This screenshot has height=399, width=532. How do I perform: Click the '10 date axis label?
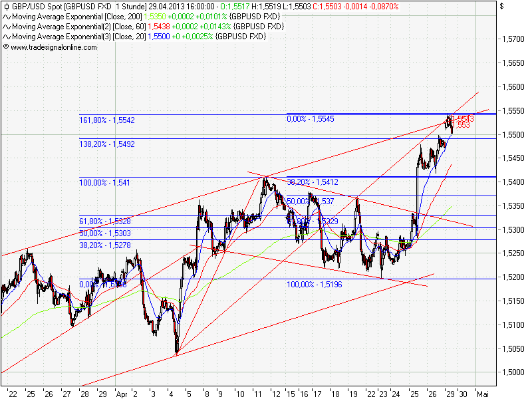tap(239, 394)
